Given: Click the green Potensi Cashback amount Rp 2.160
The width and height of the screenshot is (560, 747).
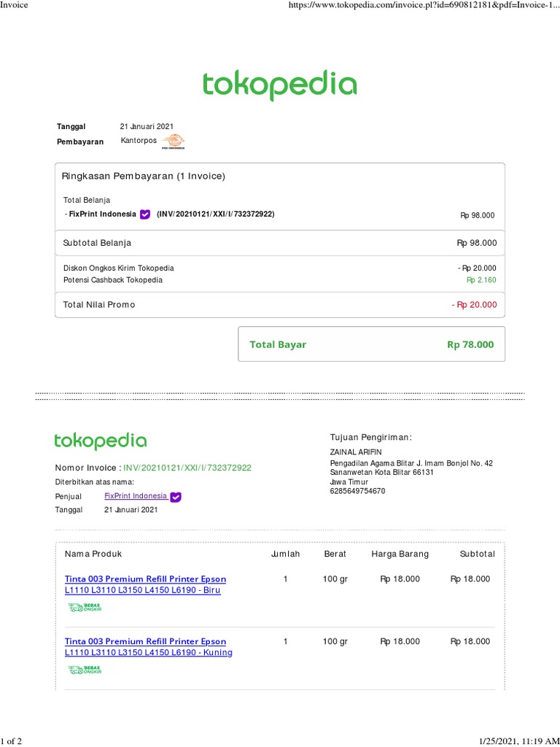Looking at the screenshot, I should [481, 280].
